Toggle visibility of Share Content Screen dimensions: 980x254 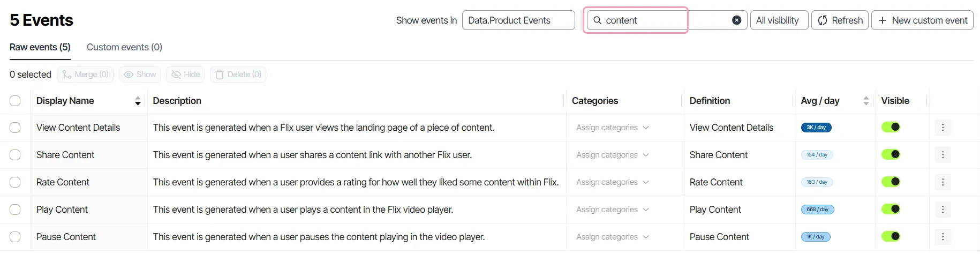coord(891,154)
